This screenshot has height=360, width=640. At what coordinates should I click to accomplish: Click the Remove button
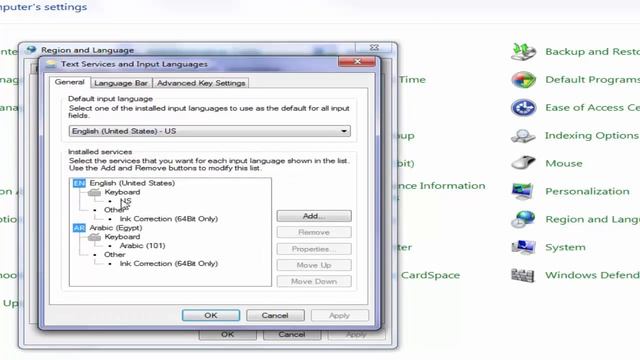pos(314,232)
